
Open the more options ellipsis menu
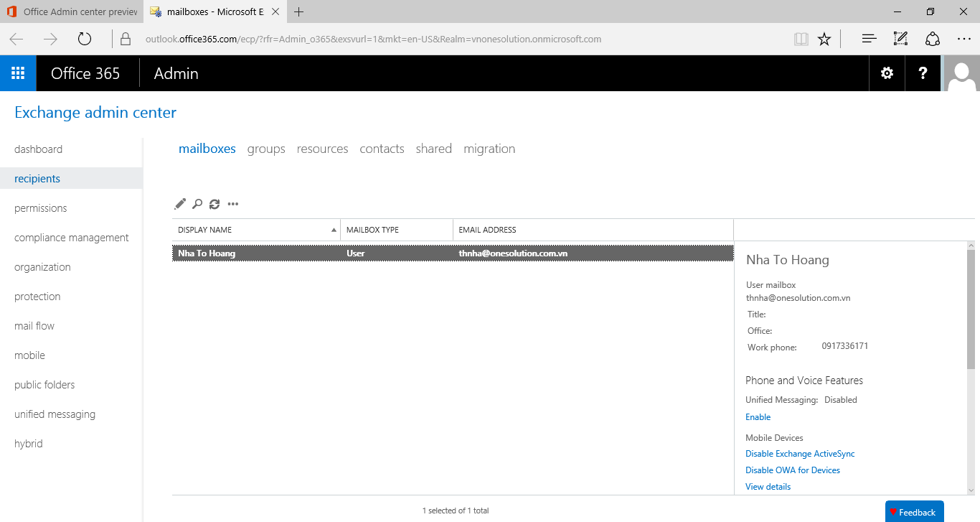pyautogui.click(x=232, y=204)
